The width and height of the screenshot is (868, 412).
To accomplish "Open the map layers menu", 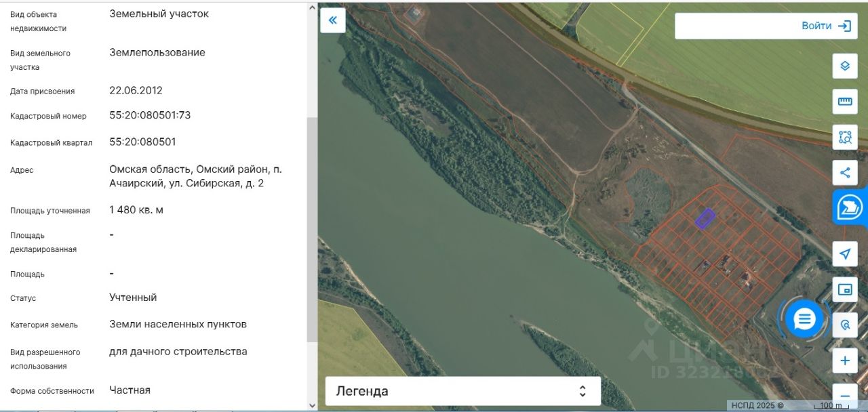I will (x=845, y=66).
